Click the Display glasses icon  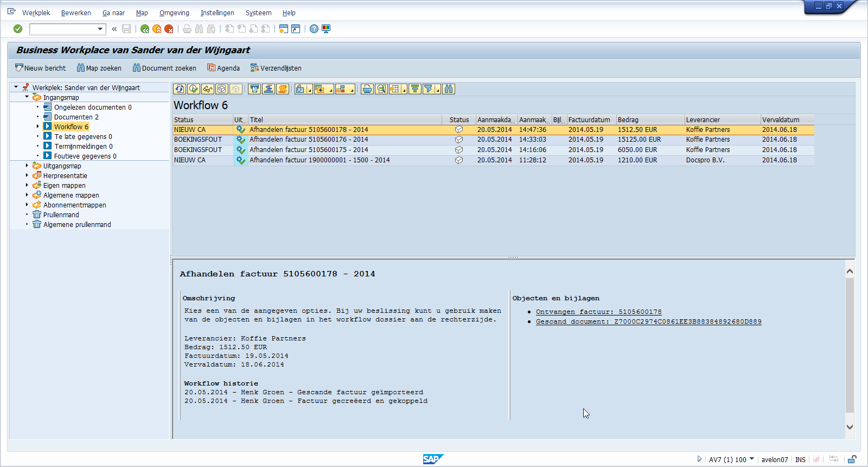click(x=208, y=89)
